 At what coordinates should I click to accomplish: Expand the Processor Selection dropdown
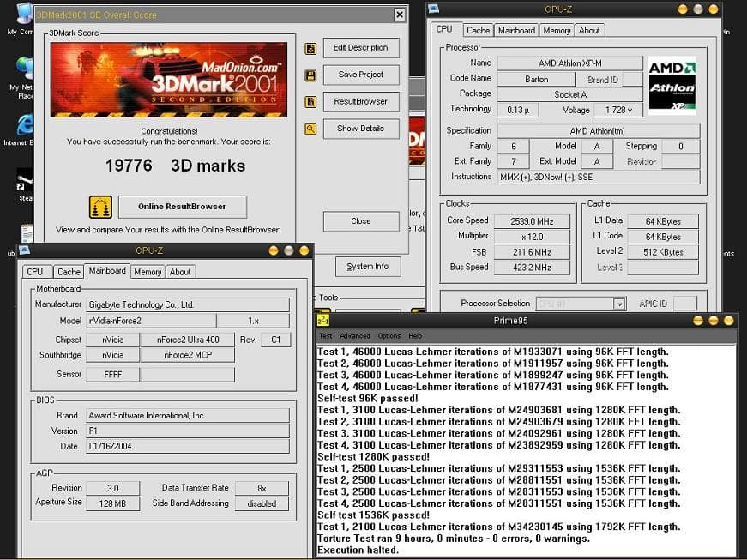point(618,304)
